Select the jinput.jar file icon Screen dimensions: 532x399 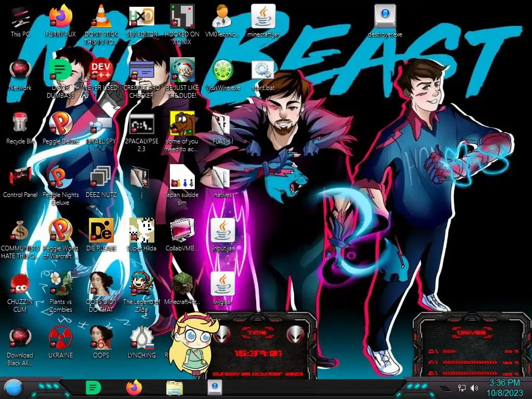[222, 235]
